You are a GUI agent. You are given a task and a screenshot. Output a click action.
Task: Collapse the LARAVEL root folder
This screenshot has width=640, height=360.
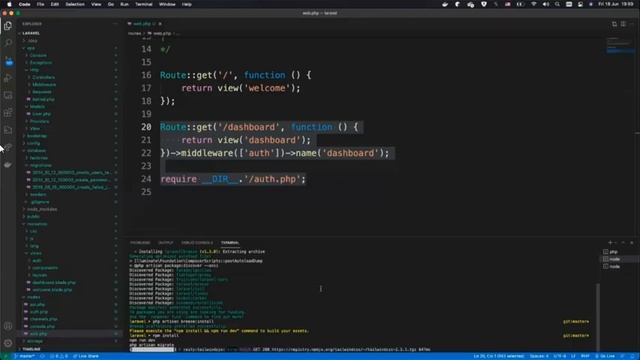(x=29, y=33)
